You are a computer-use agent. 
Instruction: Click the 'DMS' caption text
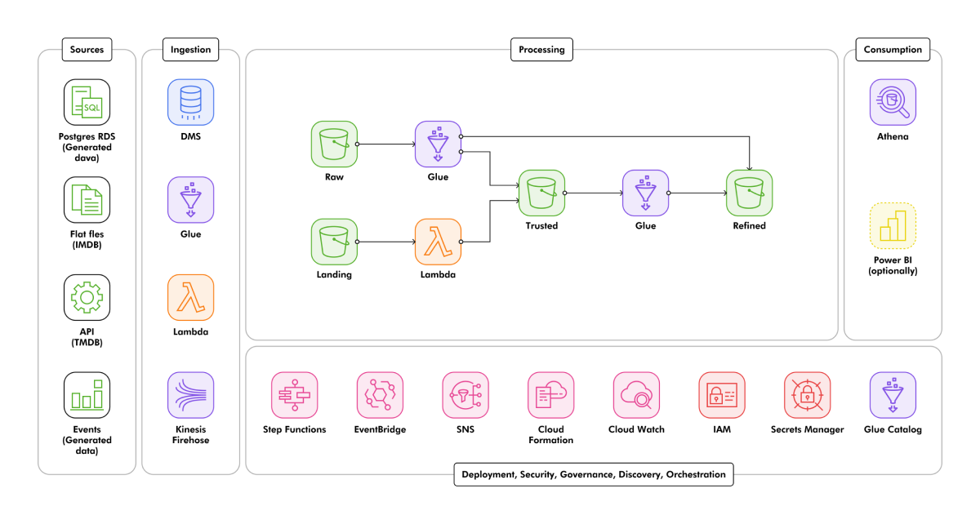tap(190, 136)
